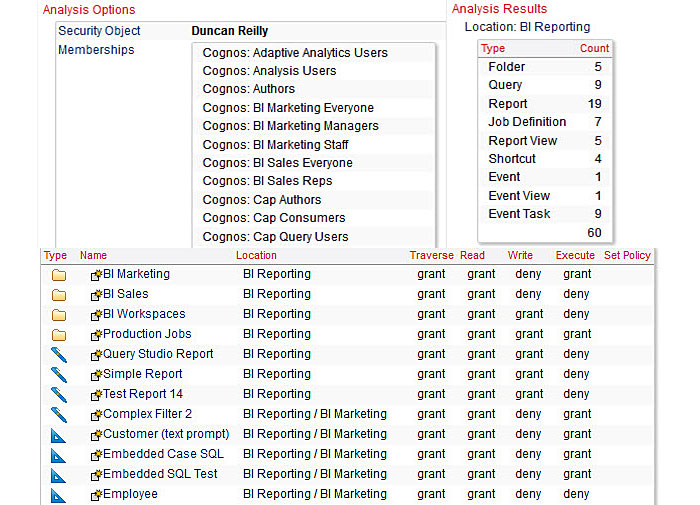Sort by the Type column header in permissions table
The height and width of the screenshot is (505, 700).
(x=55, y=255)
